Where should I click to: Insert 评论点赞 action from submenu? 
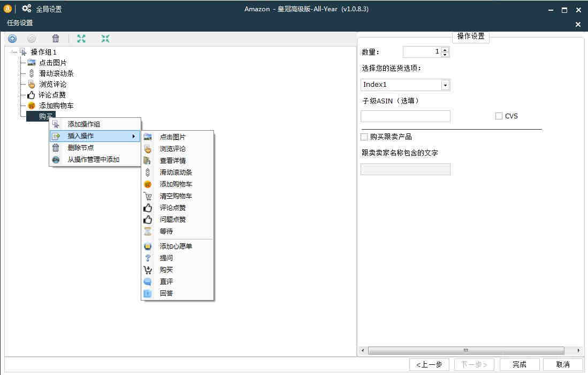point(178,207)
